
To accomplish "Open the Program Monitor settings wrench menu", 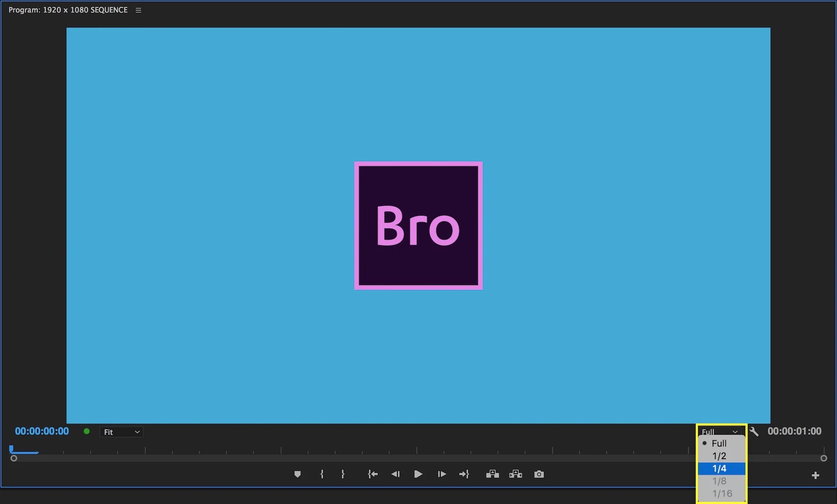I will (x=755, y=431).
